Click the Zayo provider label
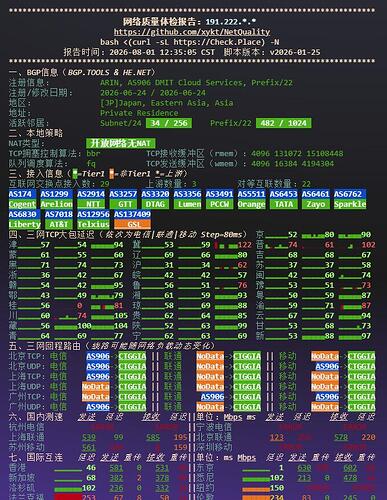 [x=316, y=204]
